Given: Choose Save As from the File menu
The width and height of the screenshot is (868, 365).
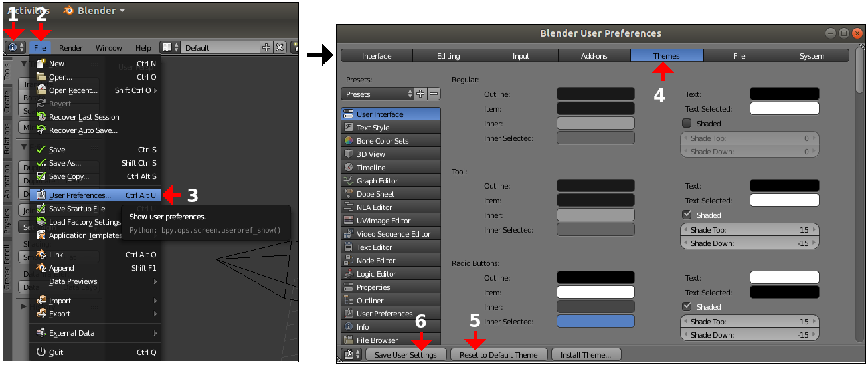Looking at the screenshot, I should tap(95, 163).
